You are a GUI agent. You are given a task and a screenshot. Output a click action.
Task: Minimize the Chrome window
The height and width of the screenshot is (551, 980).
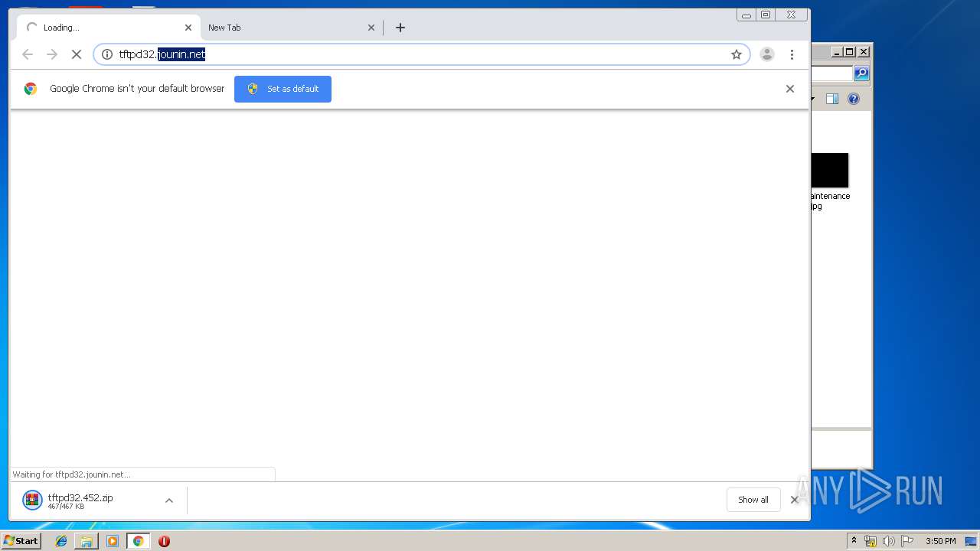(x=746, y=15)
